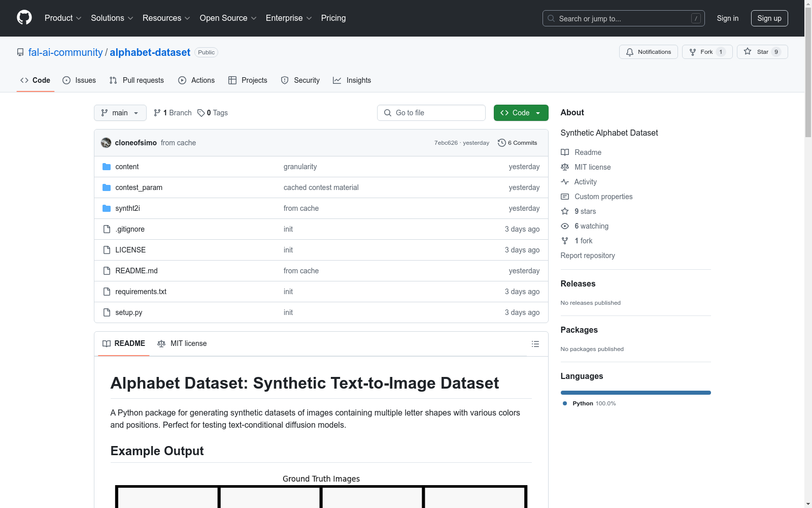The width and height of the screenshot is (812, 508).
Task: Click the .gitignore file icon
Action: click(x=107, y=229)
